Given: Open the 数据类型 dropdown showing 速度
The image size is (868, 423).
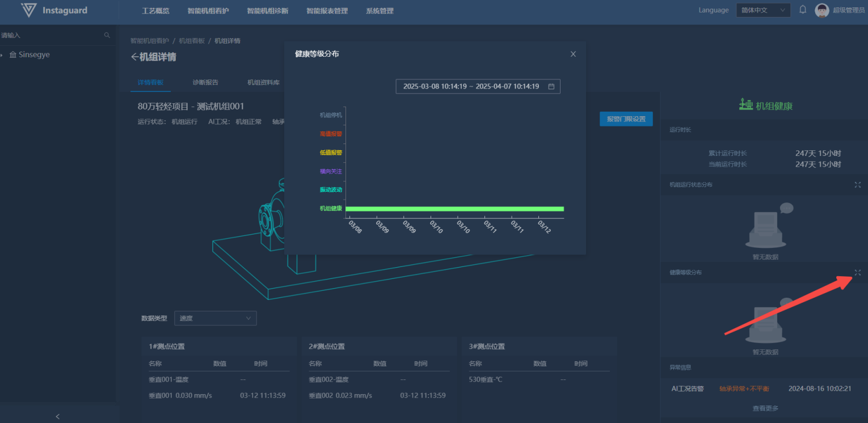Looking at the screenshot, I should pyautogui.click(x=215, y=318).
